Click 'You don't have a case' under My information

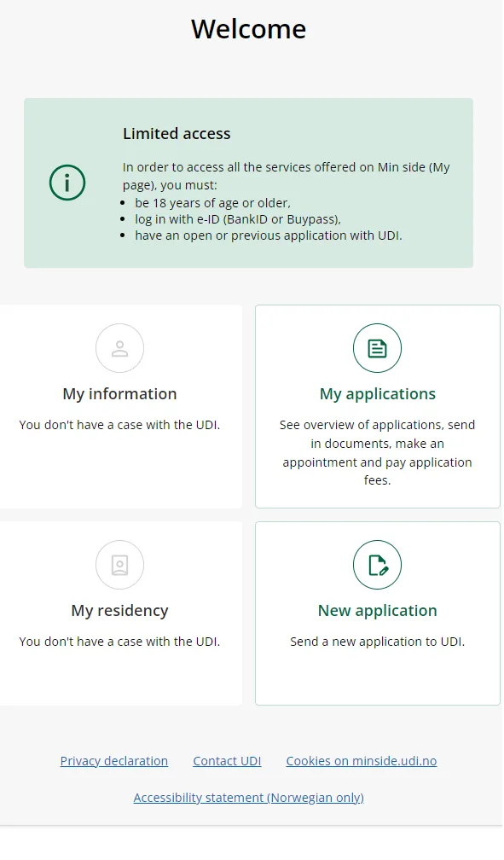tap(119, 425)
